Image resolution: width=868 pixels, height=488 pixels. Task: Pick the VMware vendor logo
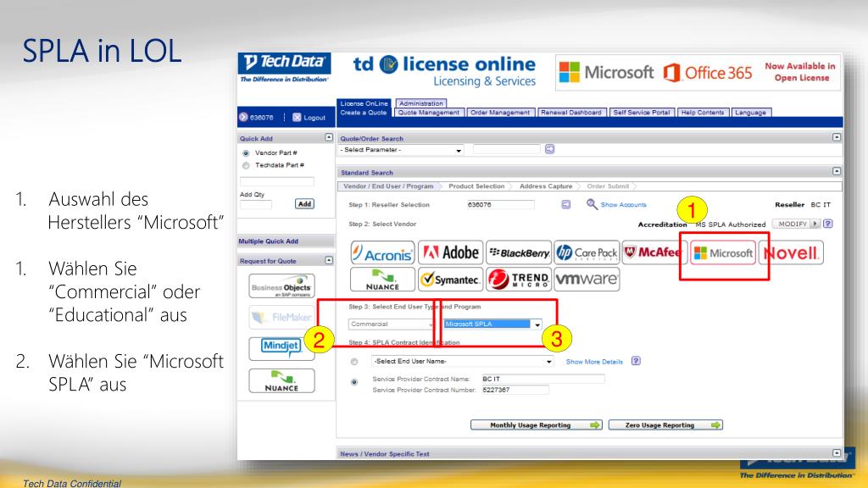587,280
